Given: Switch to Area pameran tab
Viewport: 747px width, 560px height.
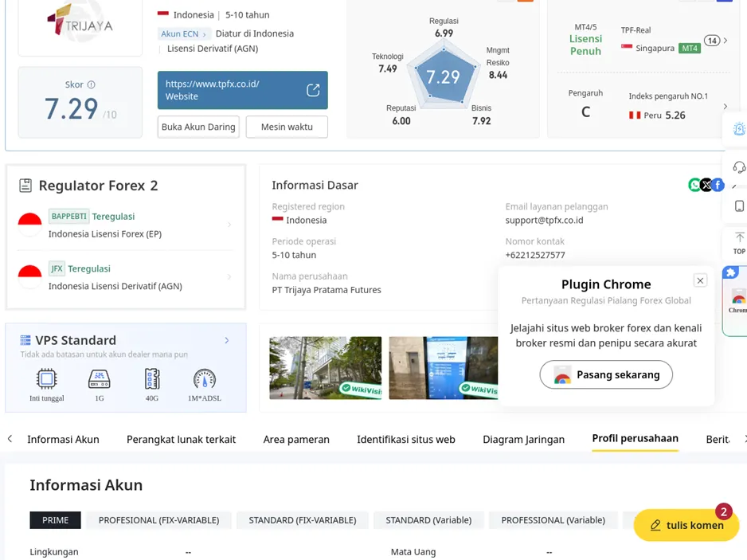Looking at the screenshot, I should (x=296, y=440).
